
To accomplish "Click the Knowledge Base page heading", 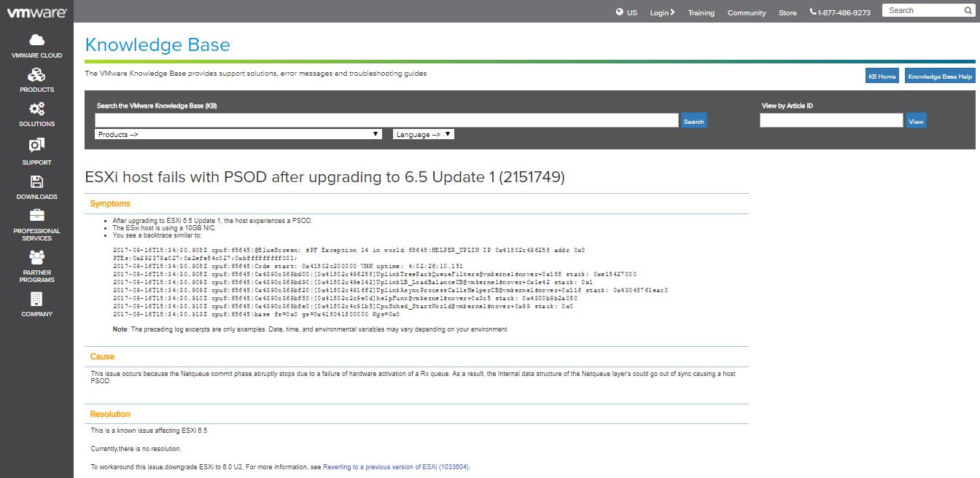I will pos(157,45).
